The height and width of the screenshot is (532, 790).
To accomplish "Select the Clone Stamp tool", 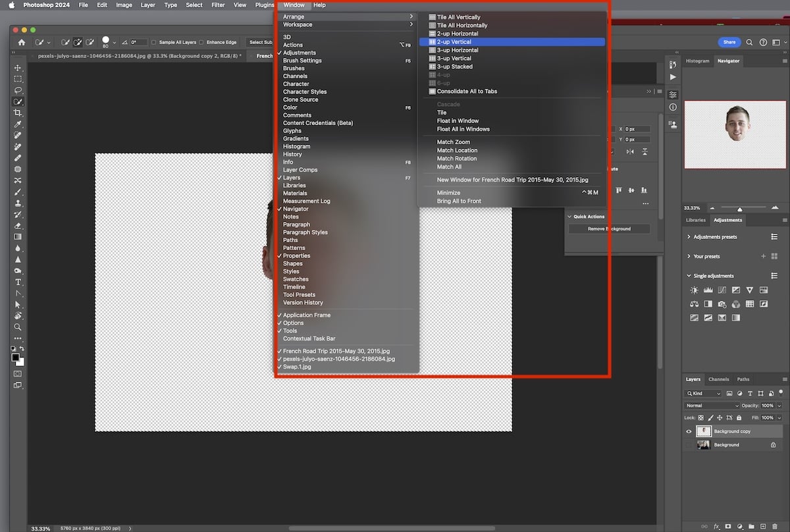I will click(18, 205).
